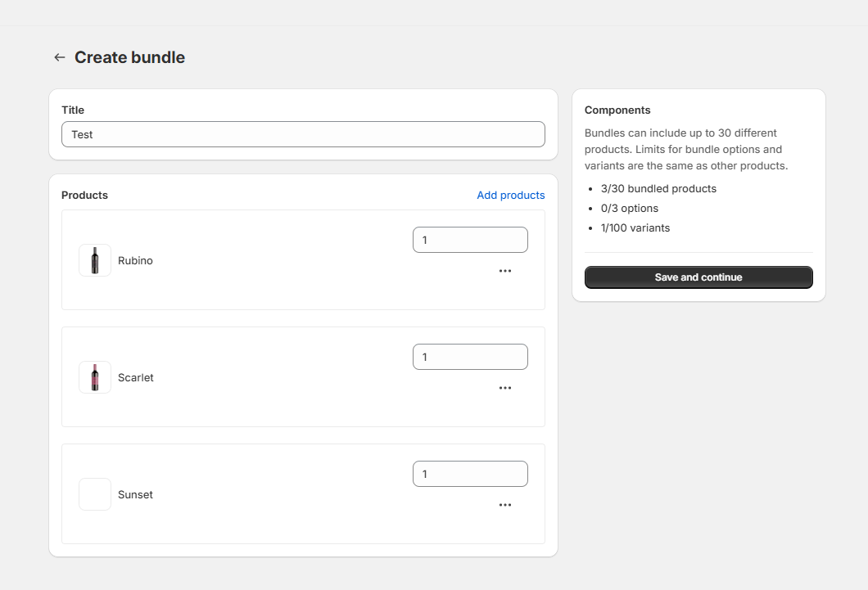868x590 pixels.
Task: Open the three-dot menu for Scarlet
Action: (x=504, y=388)
